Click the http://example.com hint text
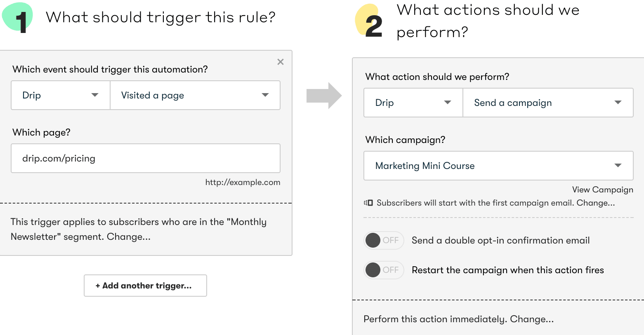 coord(243,182)
